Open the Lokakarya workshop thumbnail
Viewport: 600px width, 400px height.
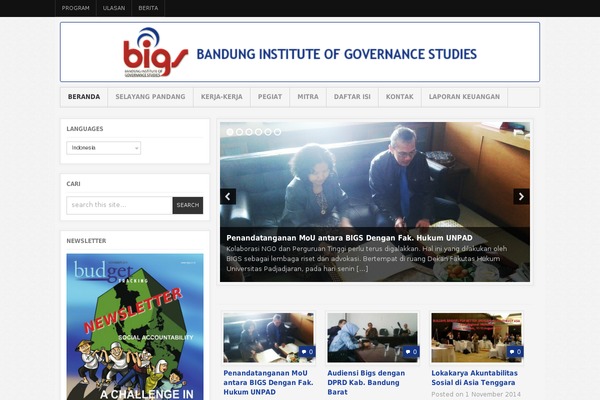[477, 337]
